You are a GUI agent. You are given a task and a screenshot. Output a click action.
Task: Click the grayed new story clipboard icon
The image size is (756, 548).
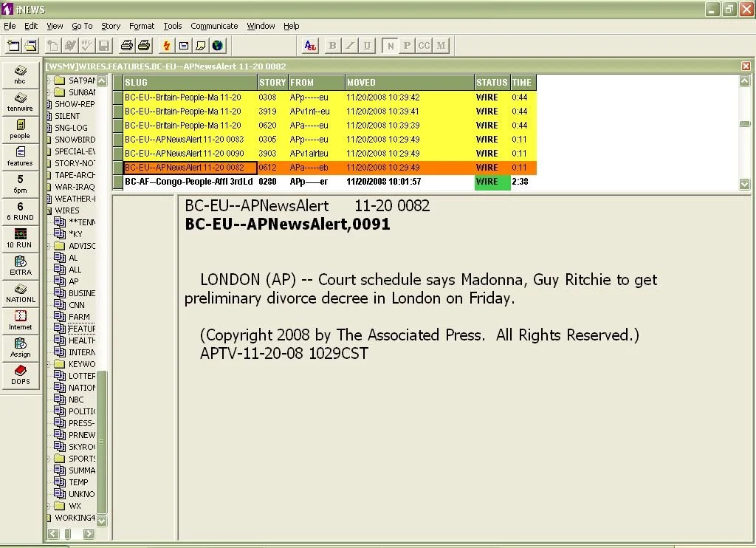(x=53, y=46)
